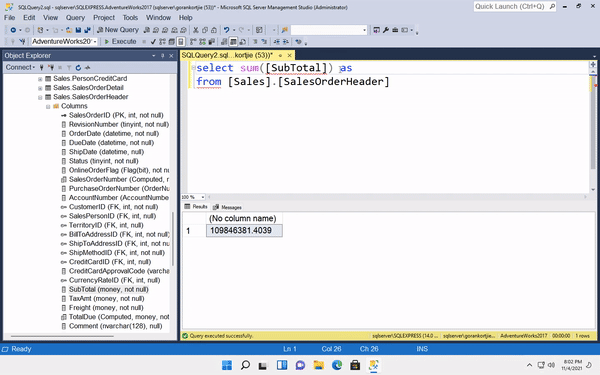Toggle Include Actual Execution Plan
Image resolution: width=600 pixels, height=375 pixels.
coord(193,41)
